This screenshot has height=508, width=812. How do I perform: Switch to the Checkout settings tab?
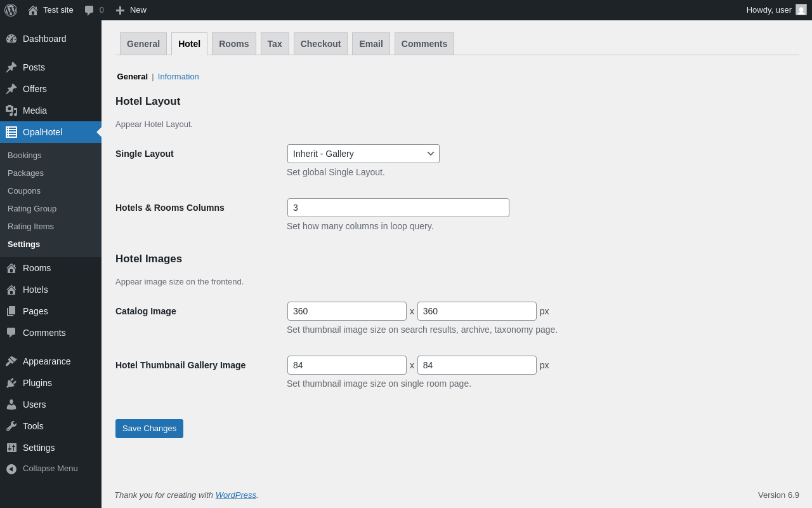tap(320, 44)
